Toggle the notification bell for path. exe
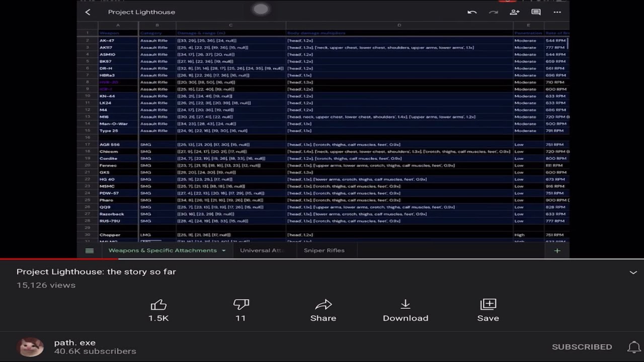Image resolution: width=644 pixels, height=362 pixels. click(633, 347)
